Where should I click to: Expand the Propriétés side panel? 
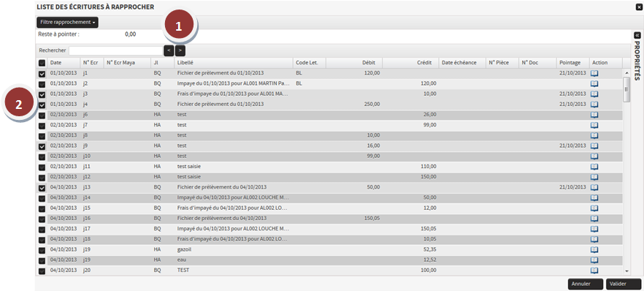[x=637, y=35]
